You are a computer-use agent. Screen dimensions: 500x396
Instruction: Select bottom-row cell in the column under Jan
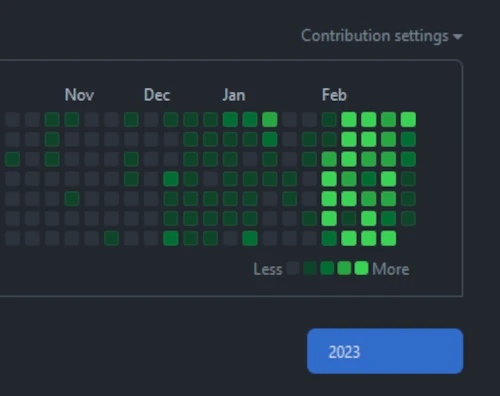(230, 238)
